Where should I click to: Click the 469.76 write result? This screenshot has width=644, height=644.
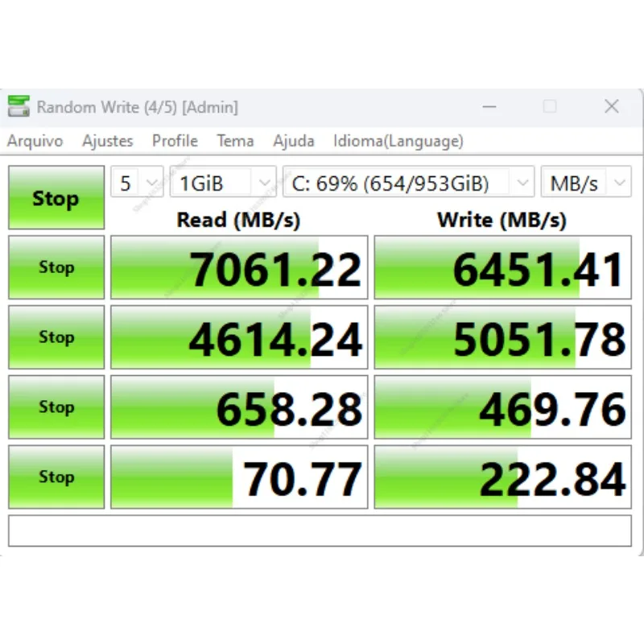click(x=503, y=407)
